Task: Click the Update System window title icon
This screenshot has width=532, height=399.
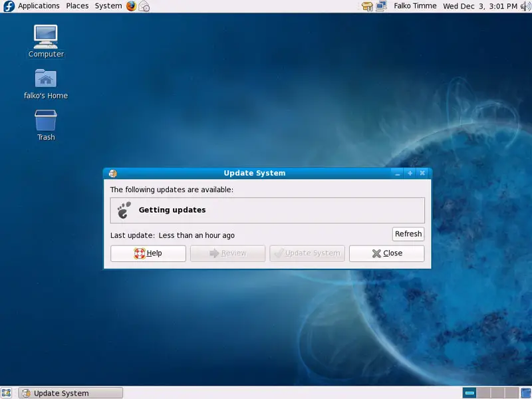Action: point(112,174)
